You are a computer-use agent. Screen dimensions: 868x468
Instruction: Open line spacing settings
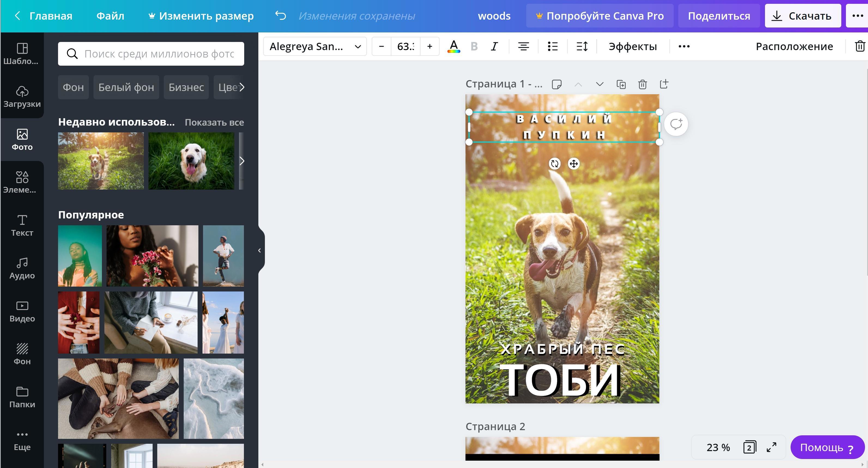coord(582,47)
